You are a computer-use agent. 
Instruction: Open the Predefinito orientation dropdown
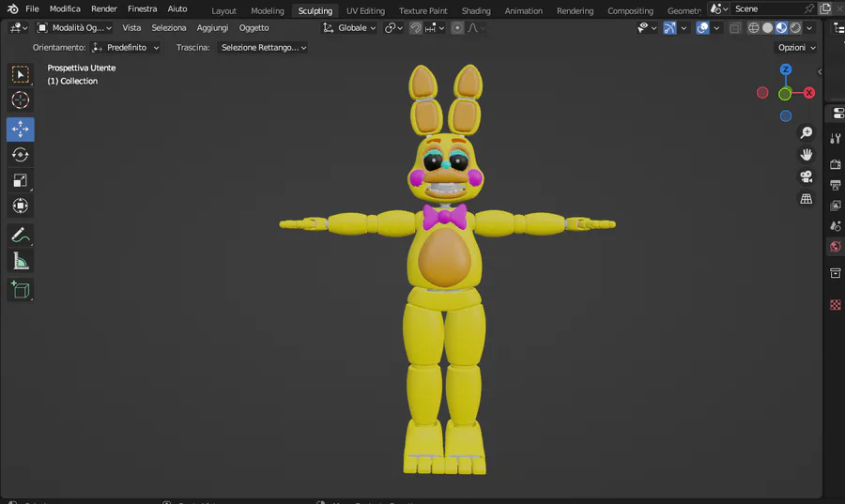tap(126, 47)
